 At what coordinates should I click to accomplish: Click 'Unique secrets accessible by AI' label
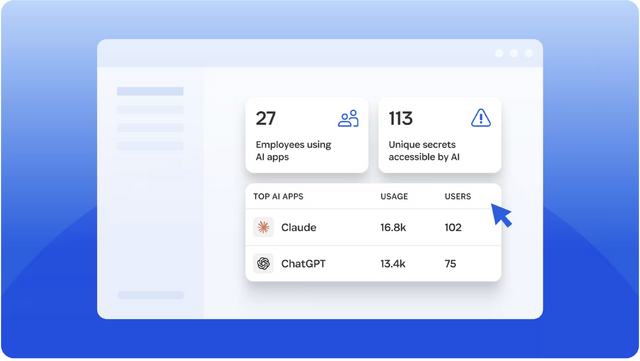(x=424, y=151)
